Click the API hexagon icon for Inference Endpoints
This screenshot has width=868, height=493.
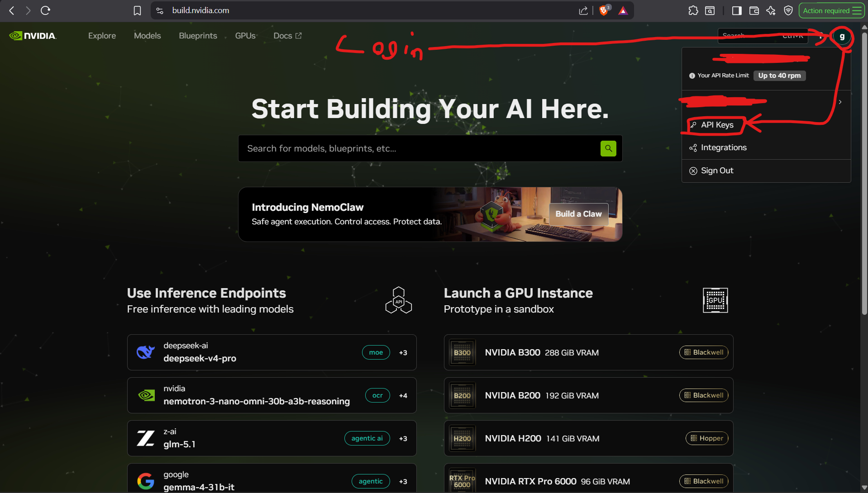click(399, 300)
